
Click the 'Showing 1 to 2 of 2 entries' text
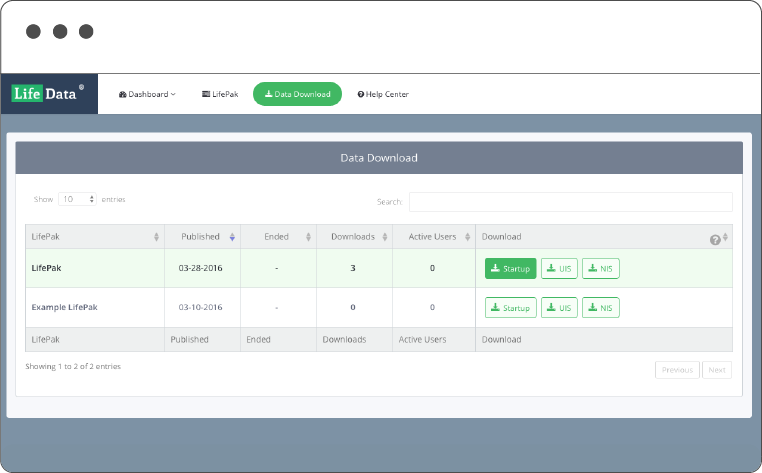pos(73,367)
